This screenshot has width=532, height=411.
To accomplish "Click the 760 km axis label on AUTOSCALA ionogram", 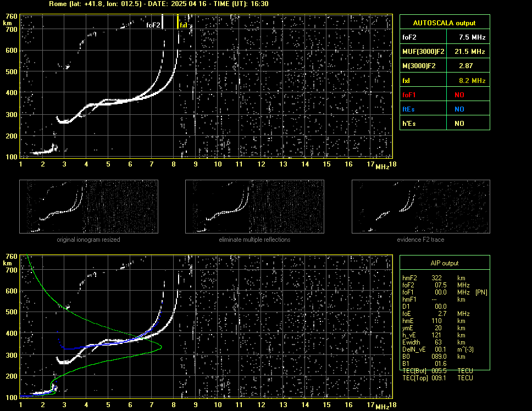I will [12, 16].
